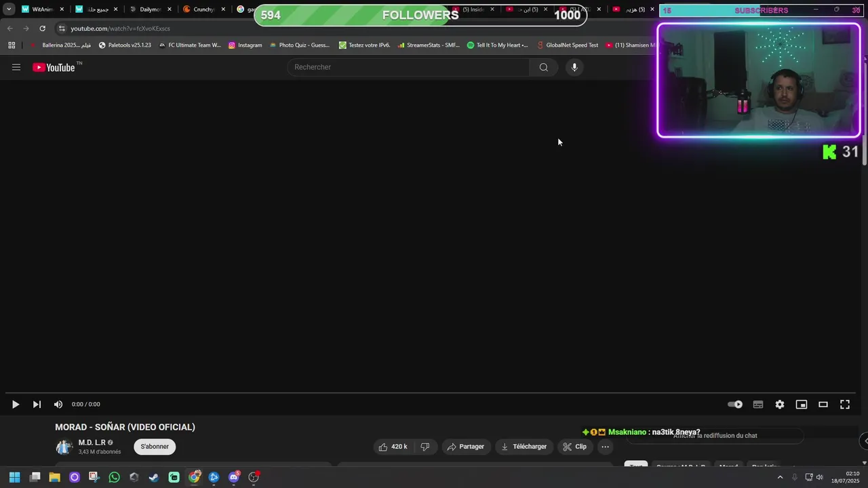
Task: Go back in the browser
Action: tap(9, 28)
